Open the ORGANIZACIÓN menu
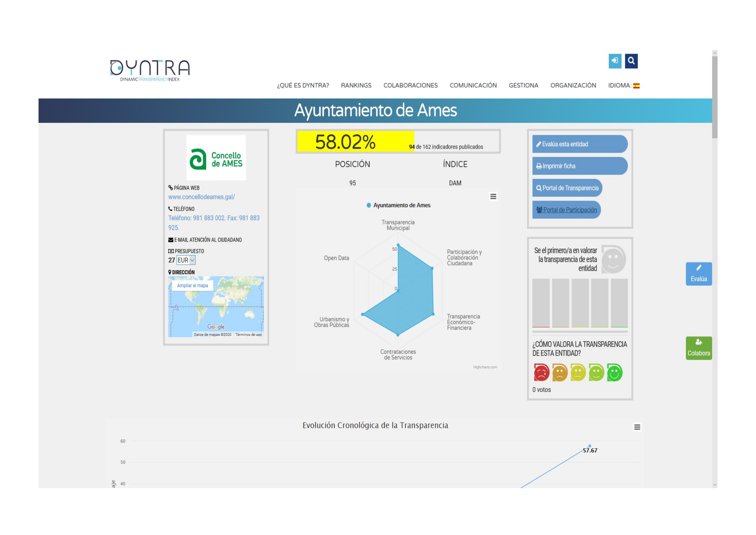This screenshot has width=756, height=535. click(x=573, y=85)
